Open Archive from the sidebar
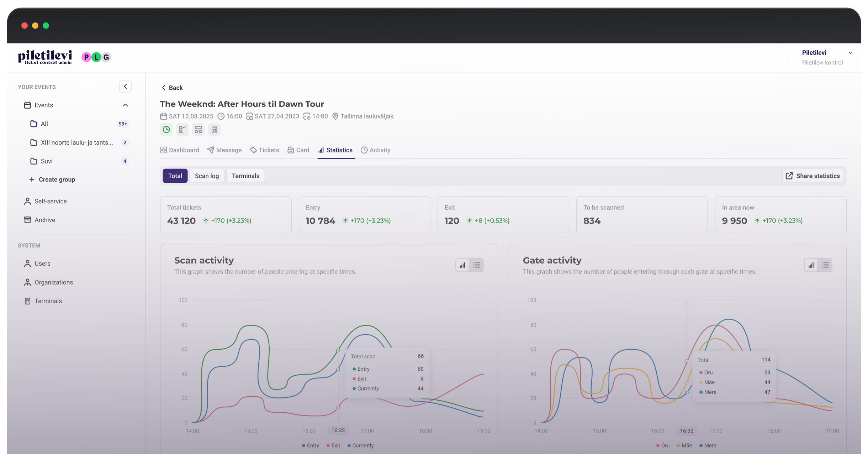Image resolution: width=868 pixels, height=454 pixels. click(45, 220)
